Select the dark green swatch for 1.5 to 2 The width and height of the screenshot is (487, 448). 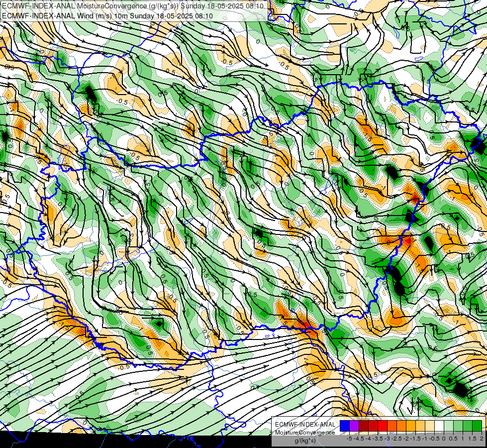click(477, 426)
